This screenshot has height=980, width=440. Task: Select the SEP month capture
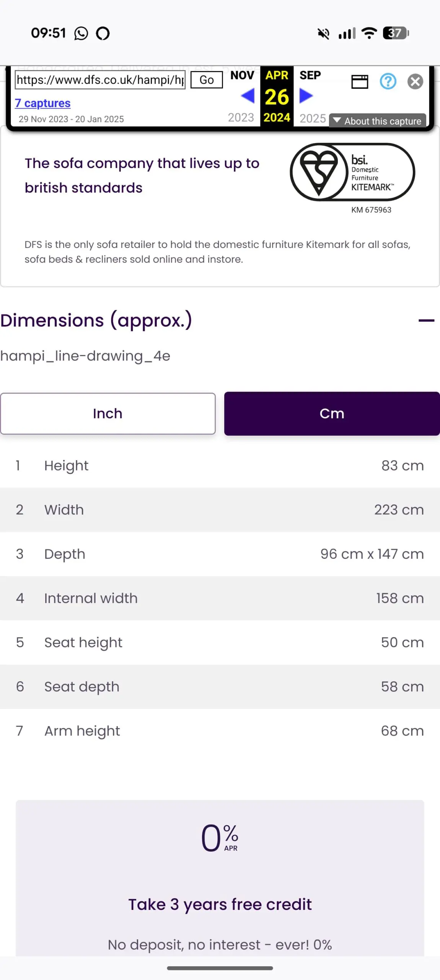[x=310, y=75]
